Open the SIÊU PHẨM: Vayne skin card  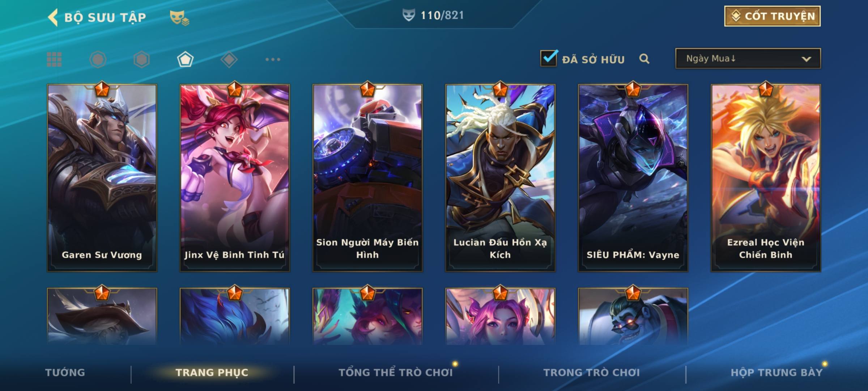(x=633, y=178)
